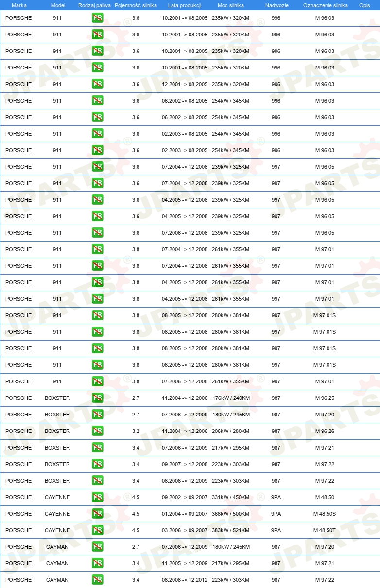The width and height of the screenshot is (380, 588).
Task: Click M 48.50 code in the 450KM row
Action: pyautogui.click(x=325, y=497)
